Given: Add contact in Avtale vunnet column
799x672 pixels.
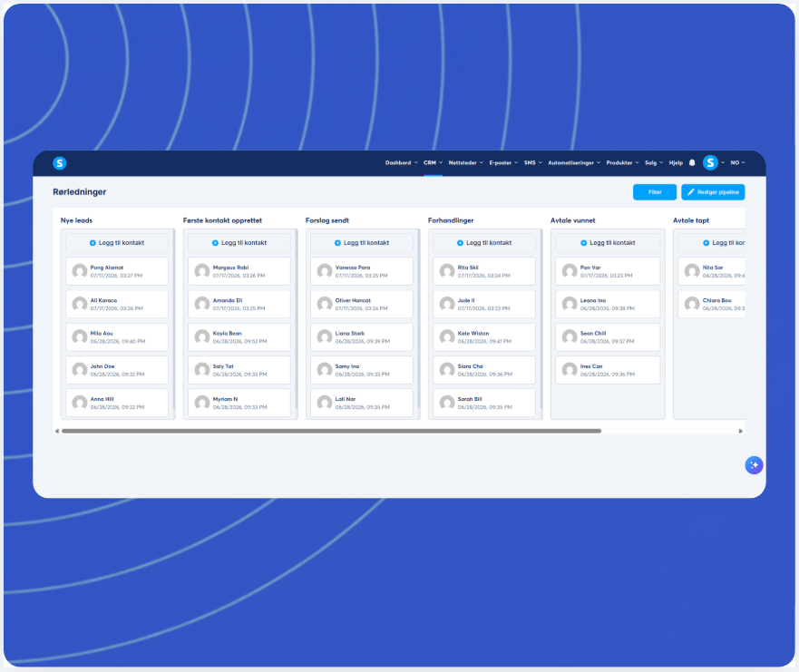Looking at the screenshot, I should (608, 243).
